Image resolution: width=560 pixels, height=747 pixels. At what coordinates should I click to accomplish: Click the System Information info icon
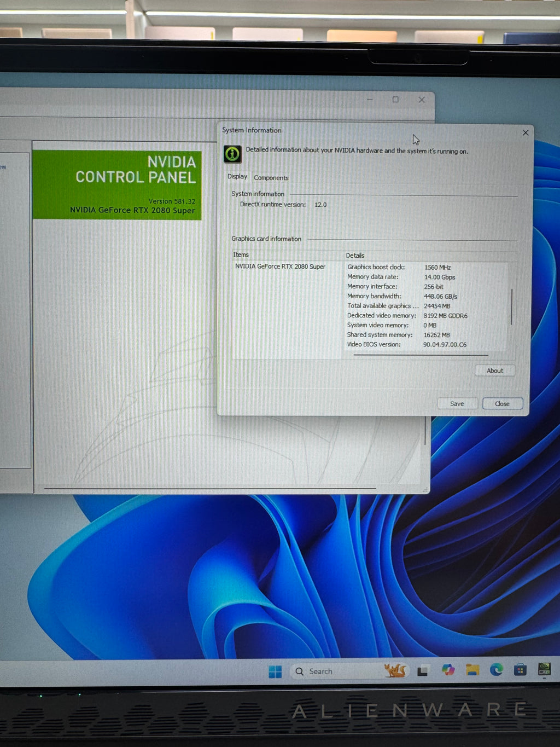tap(232, 154)
